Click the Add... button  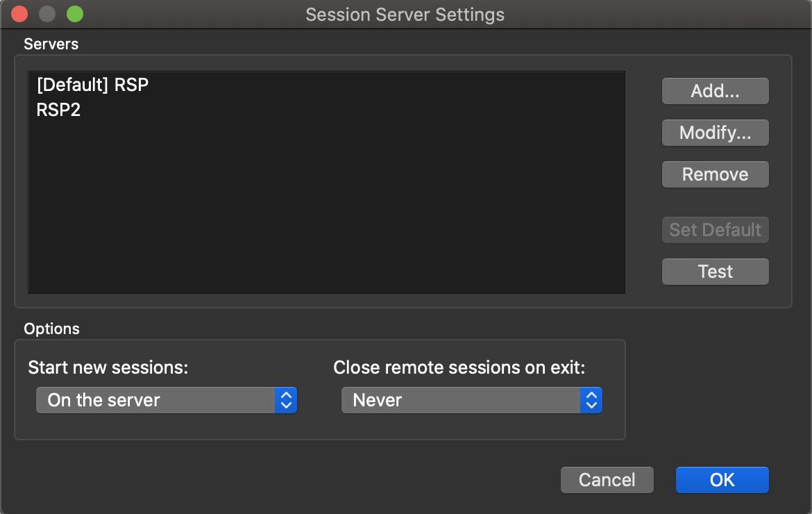tap(715, 91)
